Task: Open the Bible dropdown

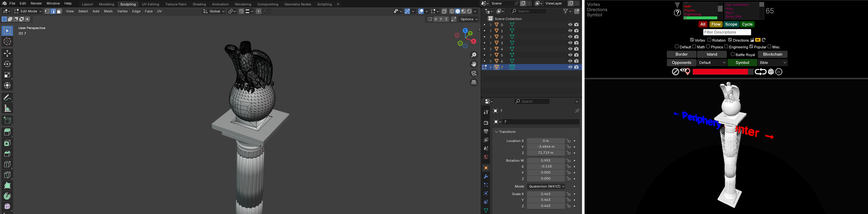Action: pos(773,63)
